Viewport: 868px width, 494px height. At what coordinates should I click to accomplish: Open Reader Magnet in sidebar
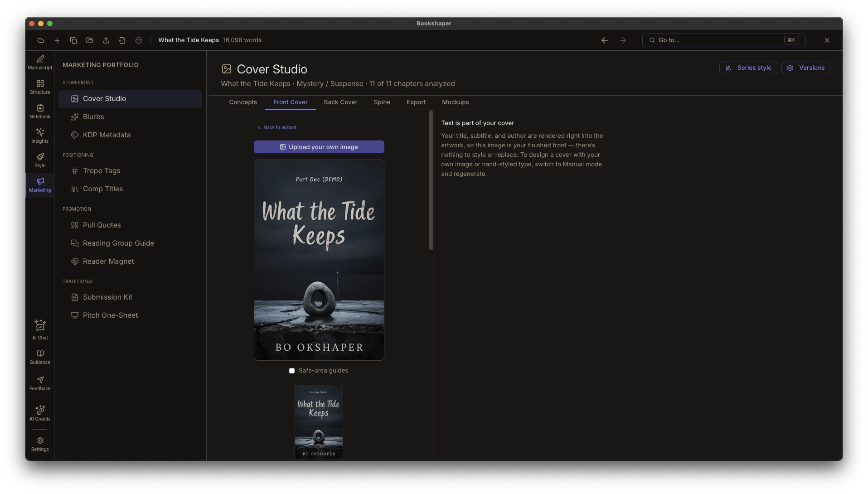[x=130, y=262]
